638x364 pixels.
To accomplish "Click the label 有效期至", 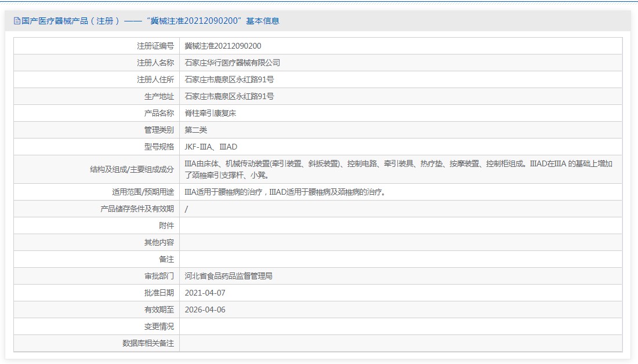I will click(x=159, y=310).
